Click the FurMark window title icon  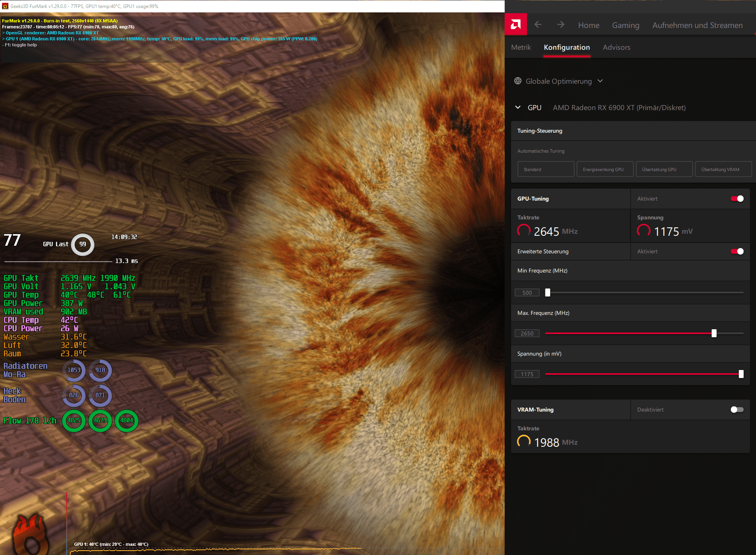[x=5, y=6]
